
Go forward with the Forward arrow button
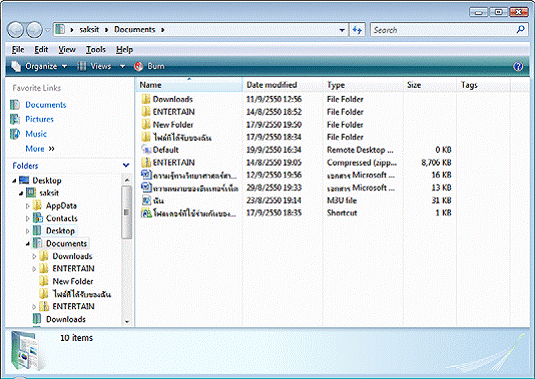pyautogui.click(x=34, y=30)
